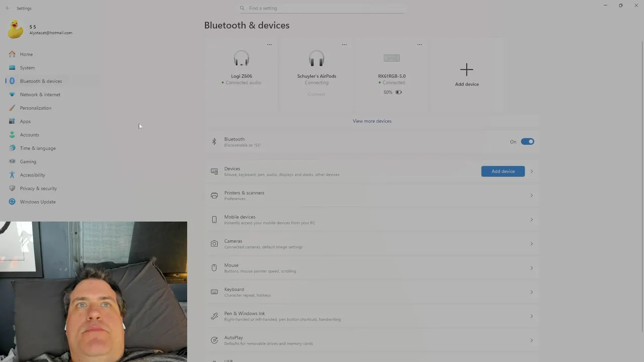The width and height of the screenshot is (644, 362).
Task: Click the Accessibility figure icon
Action: (12, 175)
